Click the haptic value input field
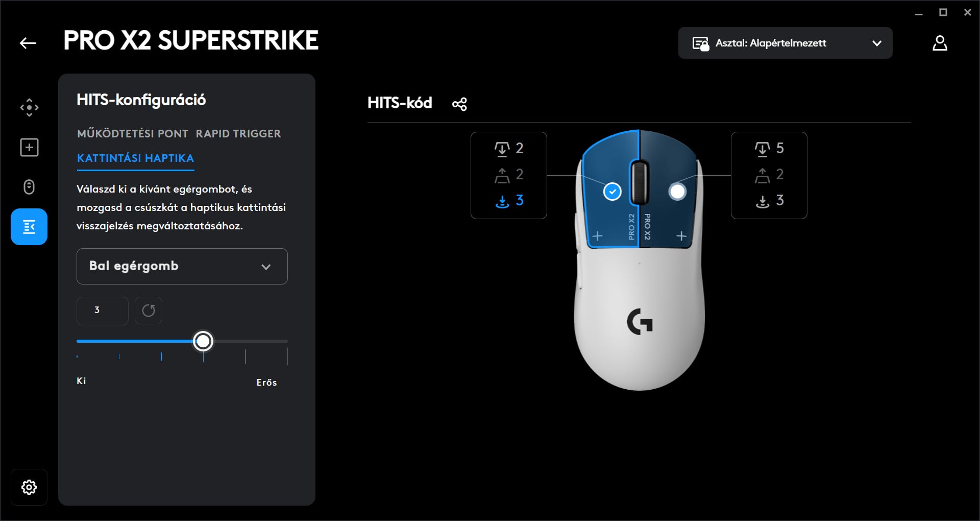 (103, 311)
